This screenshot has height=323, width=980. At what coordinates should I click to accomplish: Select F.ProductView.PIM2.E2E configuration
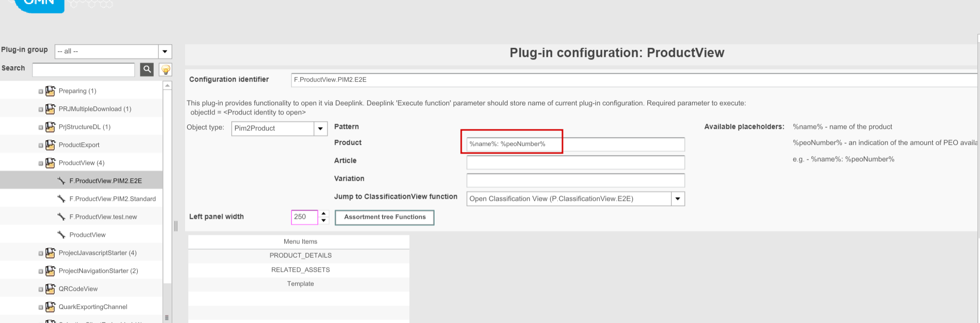105,181
